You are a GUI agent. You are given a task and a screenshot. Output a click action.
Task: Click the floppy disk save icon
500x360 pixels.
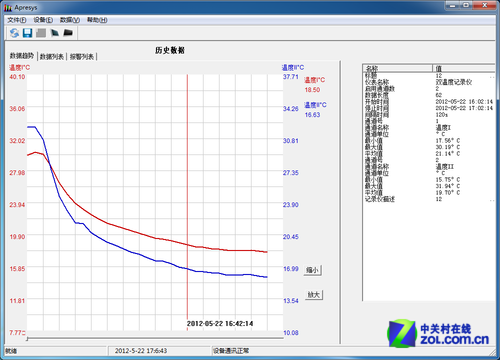27,33
